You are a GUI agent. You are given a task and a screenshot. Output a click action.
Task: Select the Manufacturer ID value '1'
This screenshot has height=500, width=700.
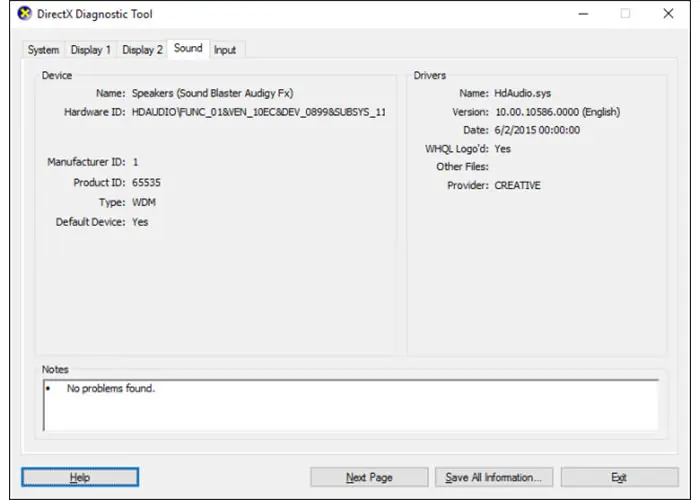pos(135,162)
